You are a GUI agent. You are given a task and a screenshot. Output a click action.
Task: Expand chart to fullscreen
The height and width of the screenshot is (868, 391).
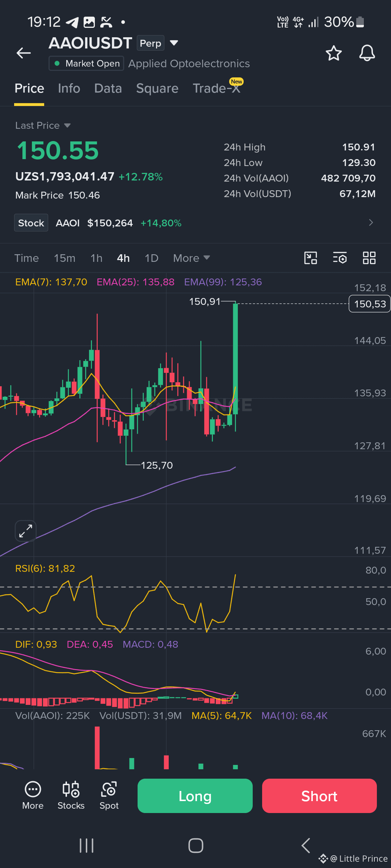click(x=26, y=531)
